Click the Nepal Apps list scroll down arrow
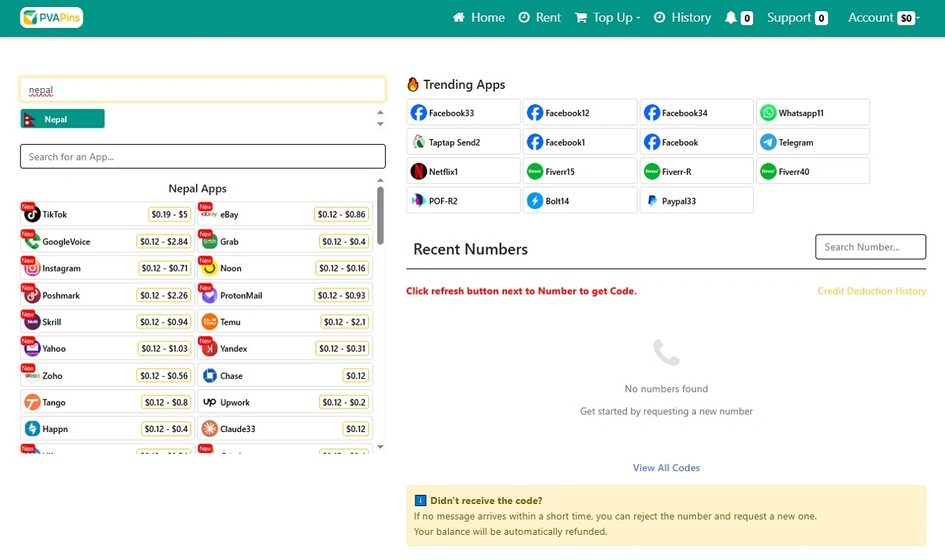945x560 pixels. pos(380,447)
